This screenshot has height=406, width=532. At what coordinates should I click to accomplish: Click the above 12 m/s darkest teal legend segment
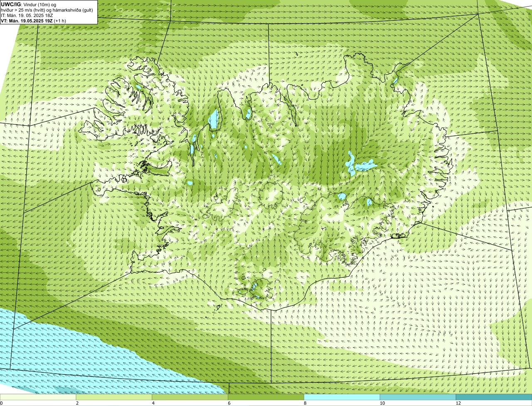494,397
